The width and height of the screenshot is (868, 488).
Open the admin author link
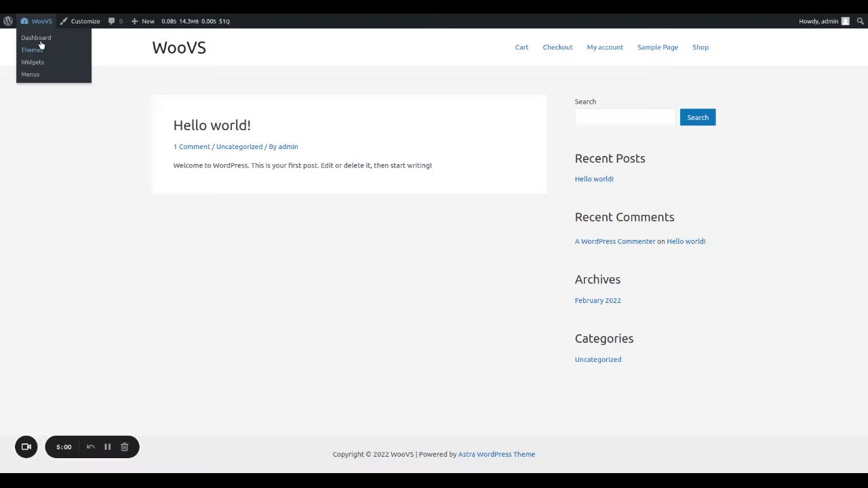(288, 146)
